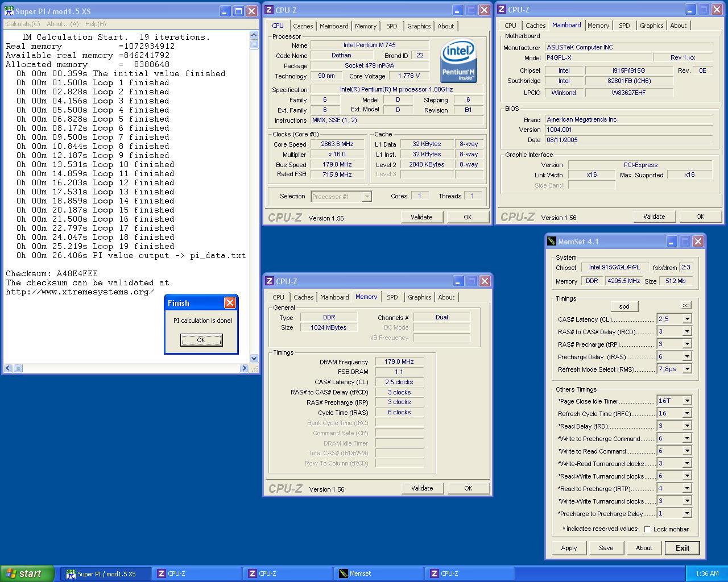Click the Z icon of the CPU-Z Memory window
The width and height of the screenshot is (728, 582).
point(270,281)
